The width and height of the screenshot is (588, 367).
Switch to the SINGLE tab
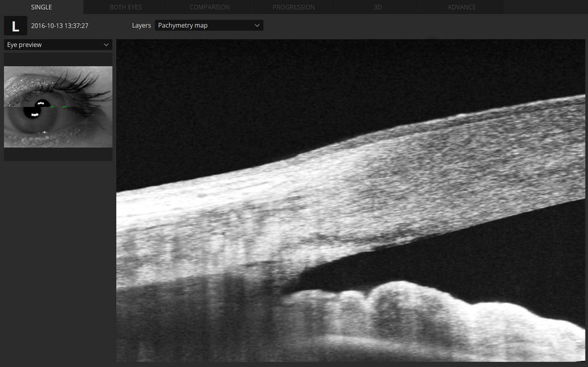(42, 7)
